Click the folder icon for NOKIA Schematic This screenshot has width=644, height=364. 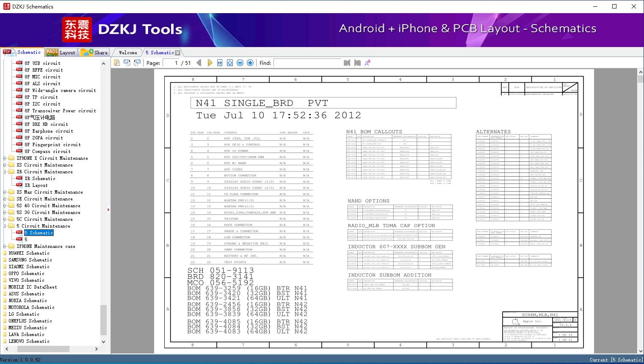[5, 300]
